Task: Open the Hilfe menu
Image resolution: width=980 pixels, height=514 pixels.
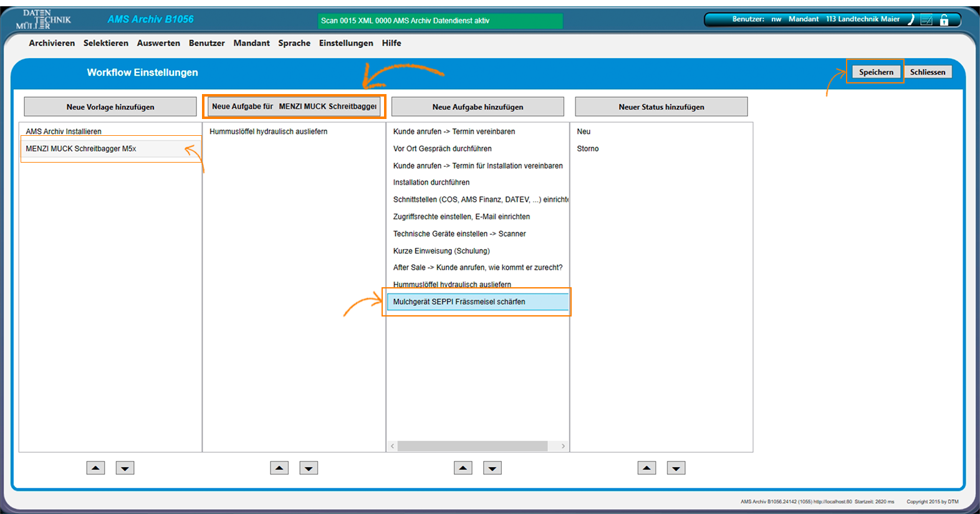Action: click(392, 43)
